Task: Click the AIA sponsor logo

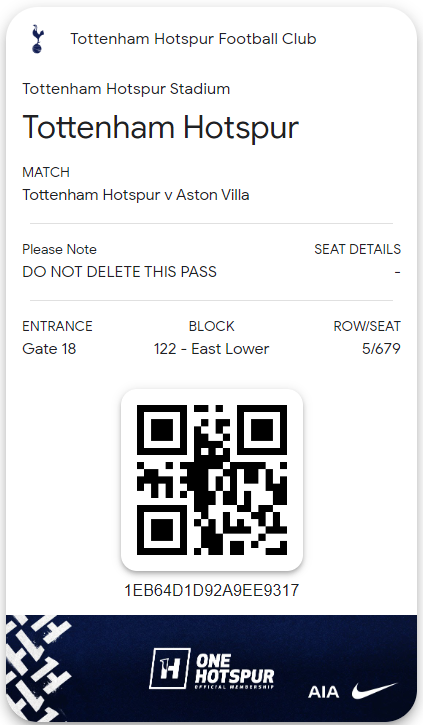Action: point(323,692)
